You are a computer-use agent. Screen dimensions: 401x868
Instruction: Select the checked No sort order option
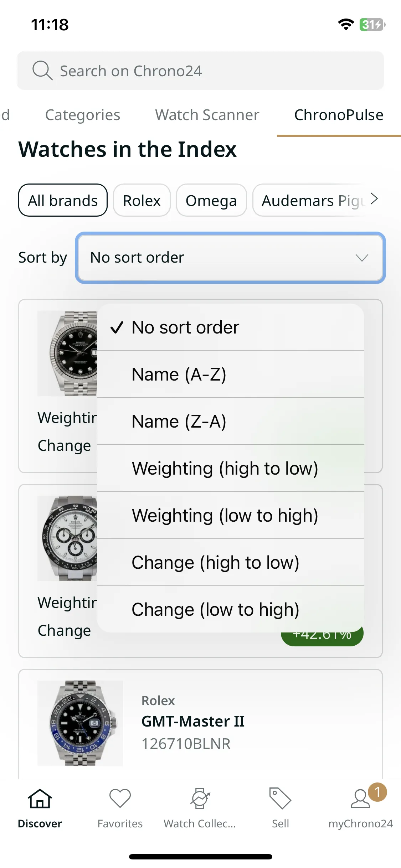click(231, 327)
